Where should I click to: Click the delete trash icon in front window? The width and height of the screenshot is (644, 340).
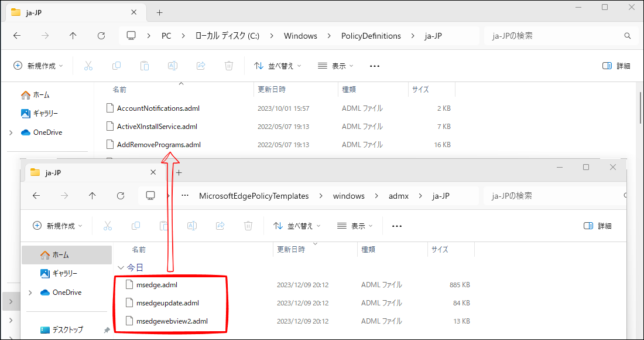(x=248, y=226)
